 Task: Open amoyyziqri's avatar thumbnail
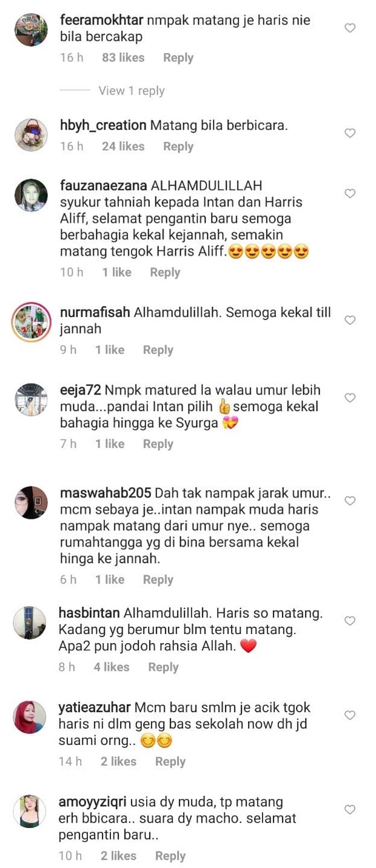point(30,811)
